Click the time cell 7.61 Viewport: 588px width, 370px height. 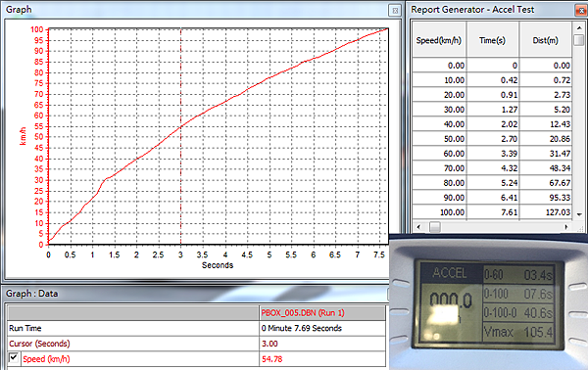(x=493, y=212)
